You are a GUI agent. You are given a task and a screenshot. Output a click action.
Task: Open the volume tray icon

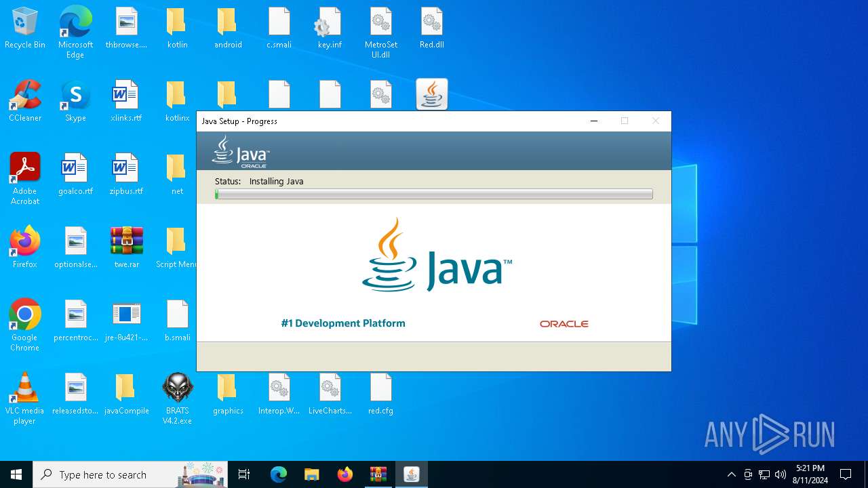pyautogui.click(x=781, y=474)
